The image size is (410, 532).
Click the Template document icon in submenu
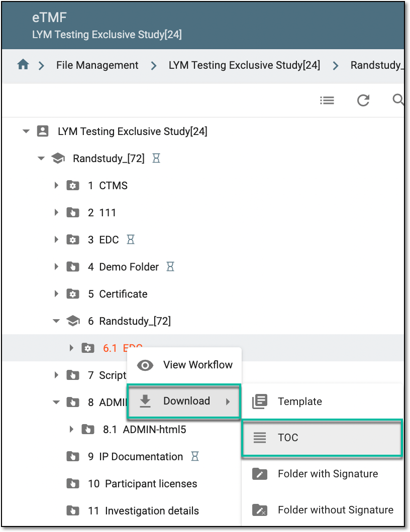click(260, 402)
